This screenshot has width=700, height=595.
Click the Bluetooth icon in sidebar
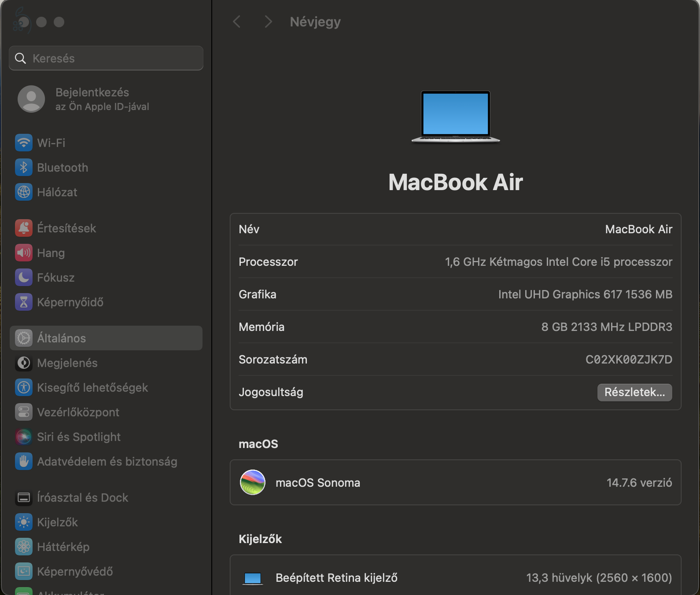pyautogui.click(x=24, y=167)
